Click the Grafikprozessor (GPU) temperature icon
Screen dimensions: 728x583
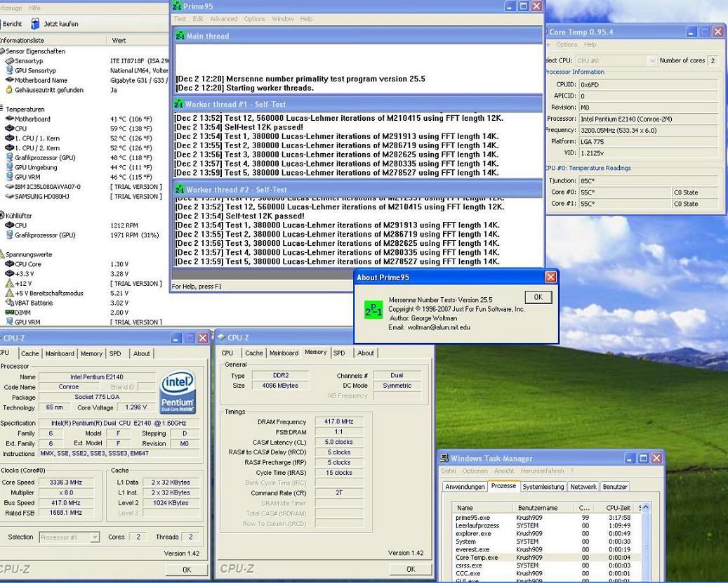point(9,157)
